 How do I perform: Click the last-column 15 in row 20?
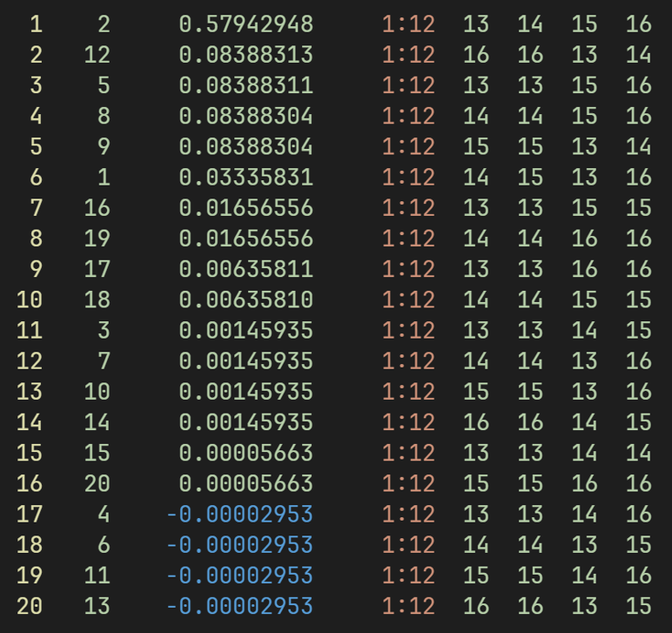click(x=638, y=605)
